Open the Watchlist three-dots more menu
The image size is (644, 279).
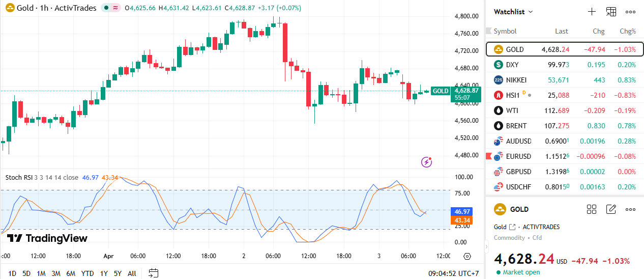point(630,12)
